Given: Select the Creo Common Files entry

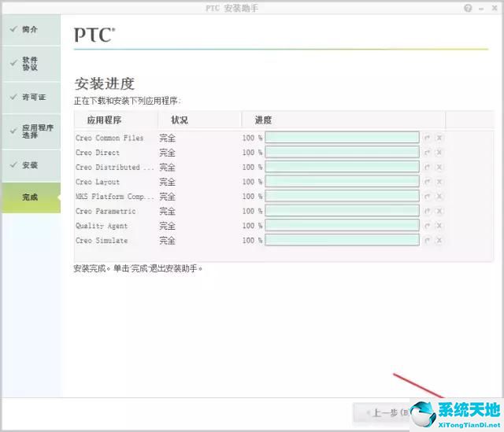Looking at the screenshot, I should (x=109, y=138).
